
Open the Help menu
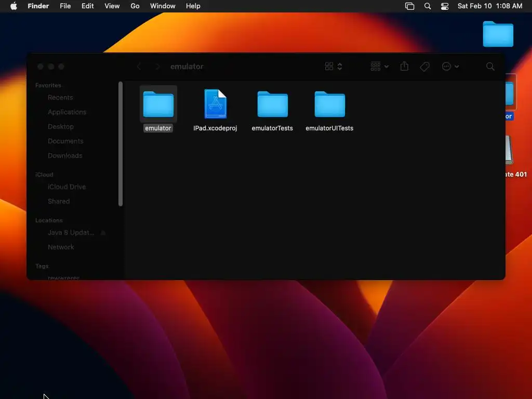pos(193,6)
